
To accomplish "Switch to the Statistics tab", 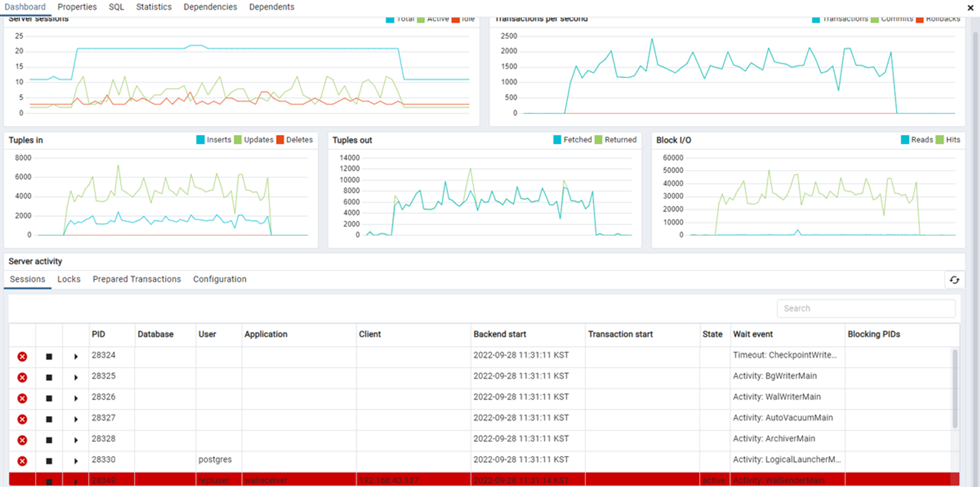I will click(154, 7).
